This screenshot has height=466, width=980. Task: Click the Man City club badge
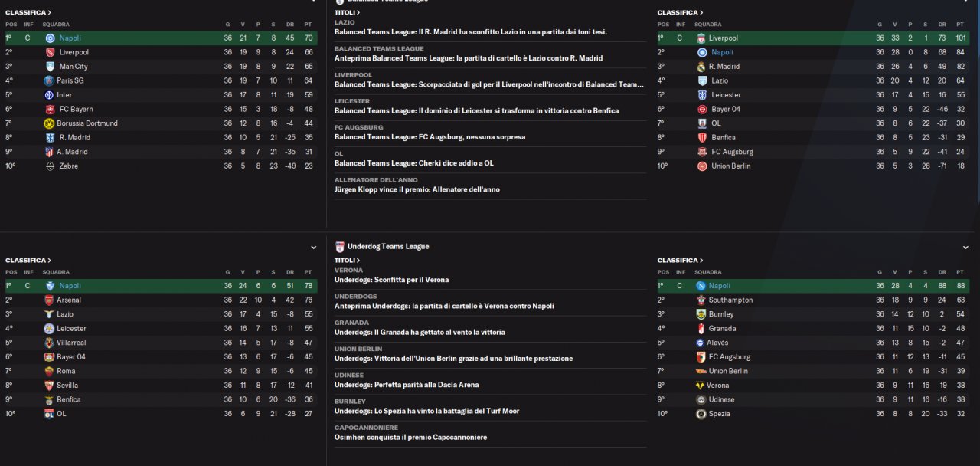pyautogui.click(x=50, y=67)
